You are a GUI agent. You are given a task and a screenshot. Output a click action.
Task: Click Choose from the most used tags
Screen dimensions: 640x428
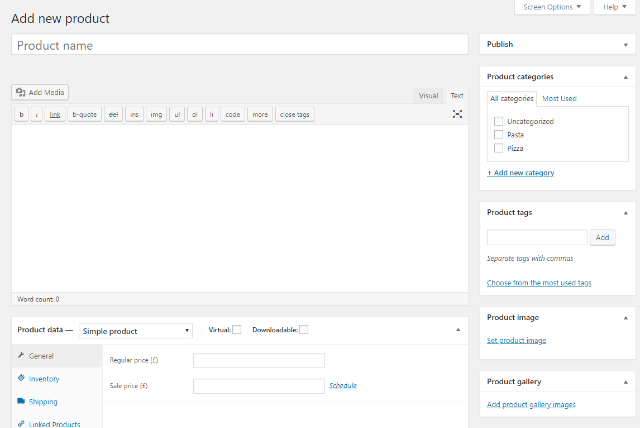click(x=539, y=283)
